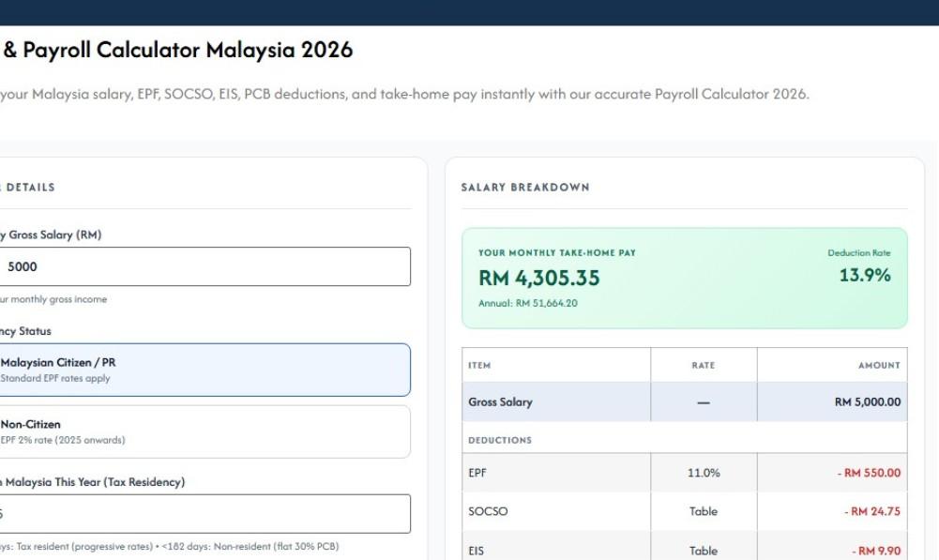Click the annual RM 51,664.20 text
This screenshot has width=939, height=560.
point(527,303)
